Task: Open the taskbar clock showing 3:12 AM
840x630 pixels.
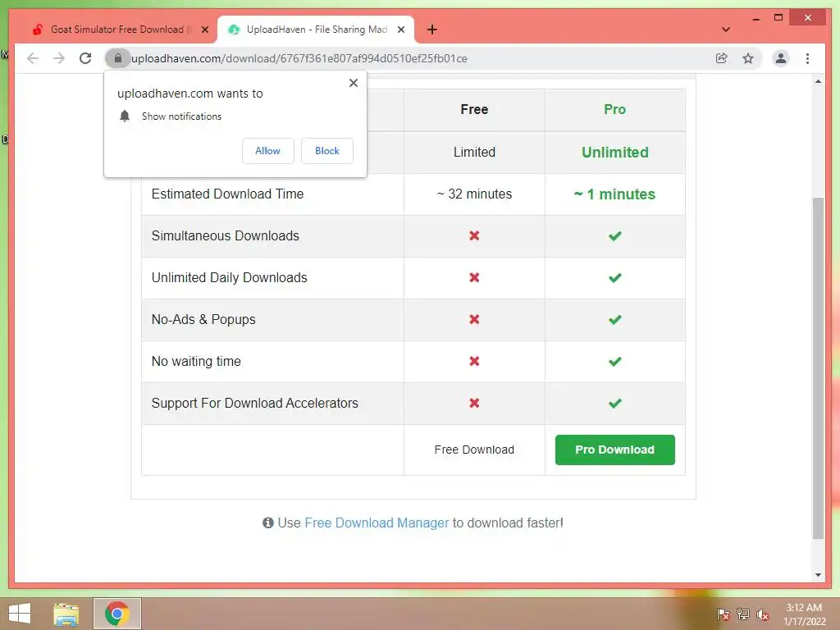Action: [x=805, y=614]
